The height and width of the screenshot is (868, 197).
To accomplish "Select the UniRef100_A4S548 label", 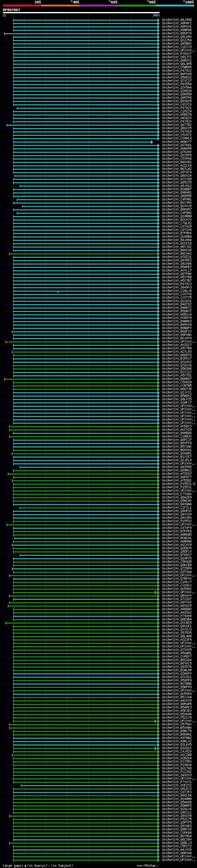I will click(177, 467).
